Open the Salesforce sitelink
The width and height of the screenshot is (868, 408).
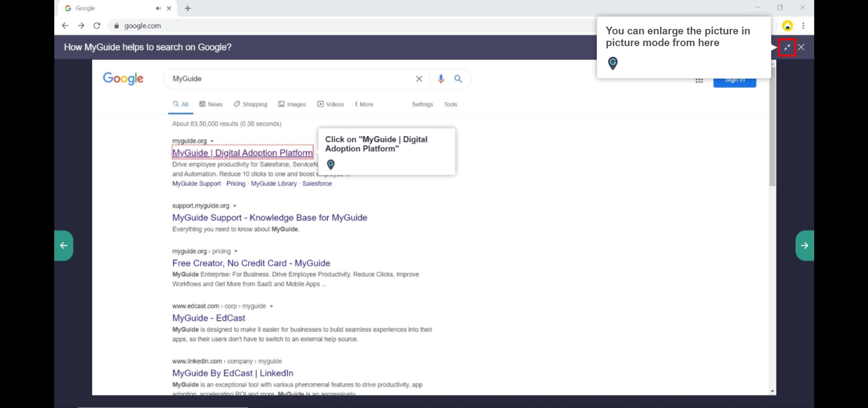317,183
